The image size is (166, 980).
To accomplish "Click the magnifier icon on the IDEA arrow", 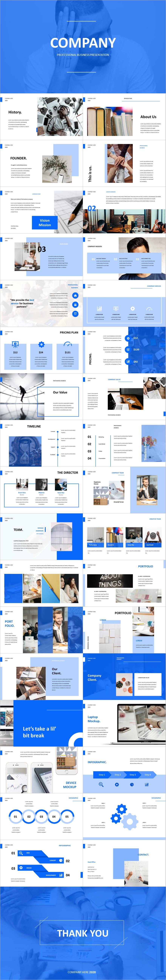I will tap(21, 853).
